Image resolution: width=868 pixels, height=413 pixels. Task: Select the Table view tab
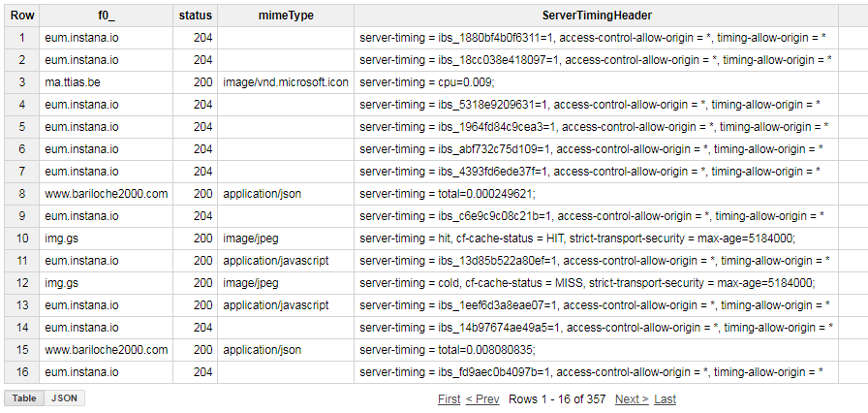click(x=24, y=398)
